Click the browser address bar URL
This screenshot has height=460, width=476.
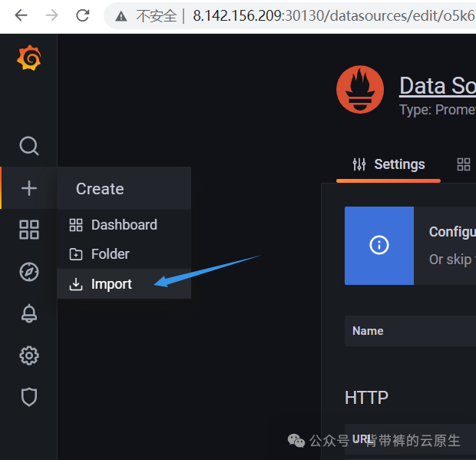coord(334,16)
